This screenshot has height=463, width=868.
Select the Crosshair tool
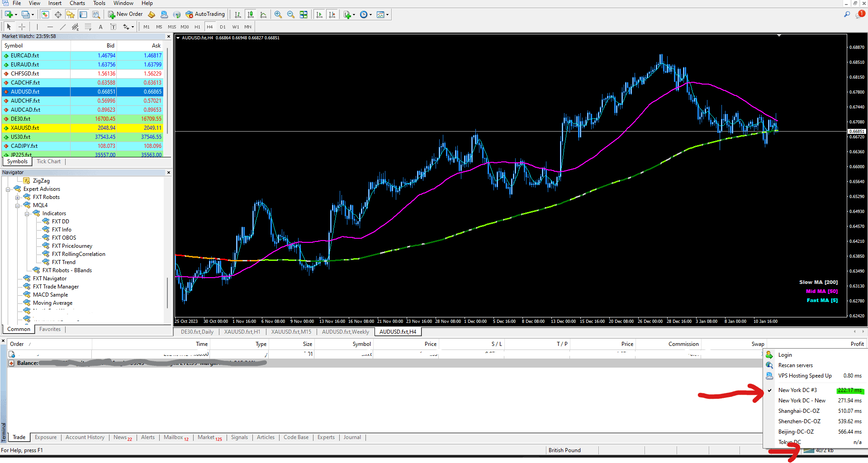[x=22, y=27]
